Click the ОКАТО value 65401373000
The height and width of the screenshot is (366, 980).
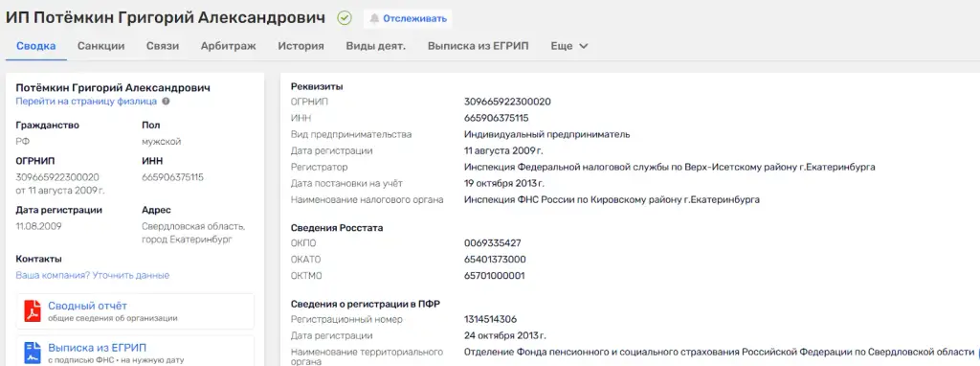[x=495, y=260]
